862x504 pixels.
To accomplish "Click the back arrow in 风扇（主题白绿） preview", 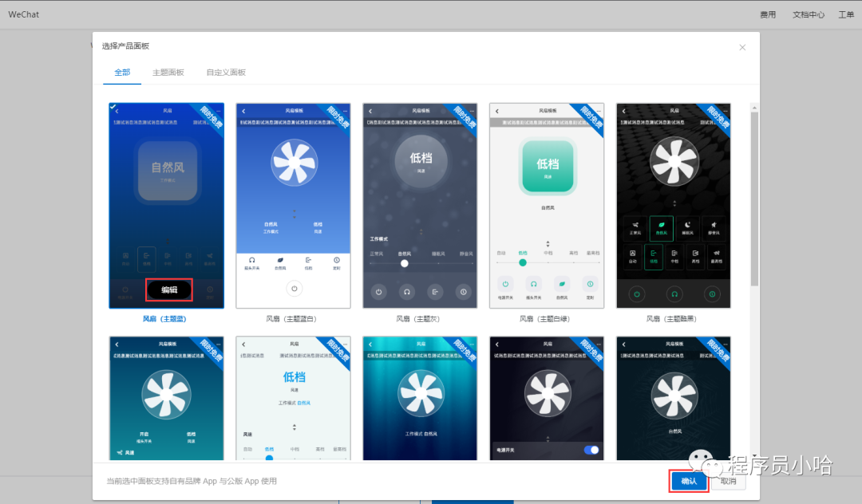I will click(x=497, y=111).
